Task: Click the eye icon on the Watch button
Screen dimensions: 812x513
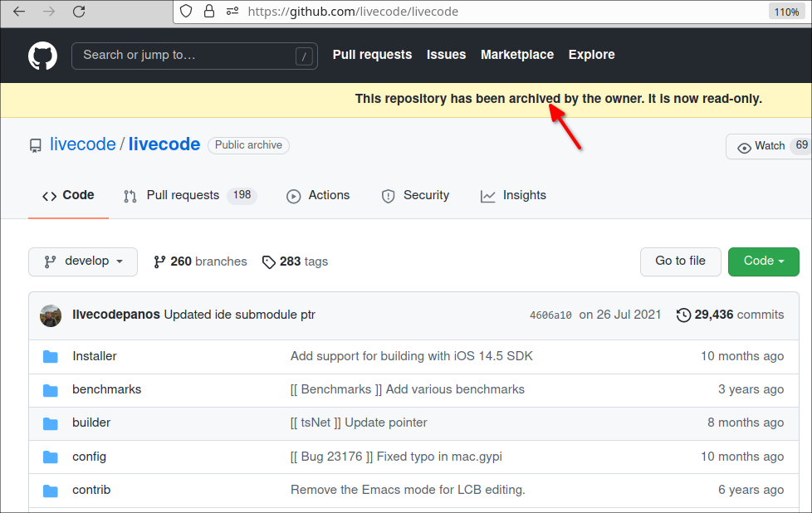Action: click(744, 148)
